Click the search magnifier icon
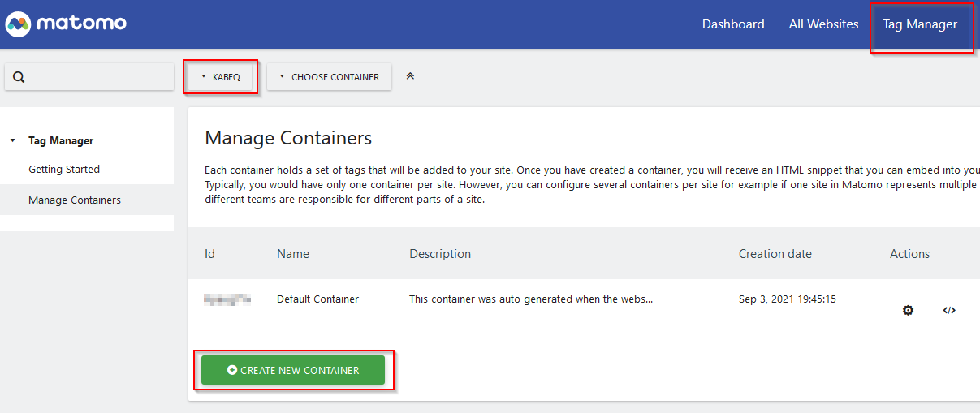 point(19,77)
